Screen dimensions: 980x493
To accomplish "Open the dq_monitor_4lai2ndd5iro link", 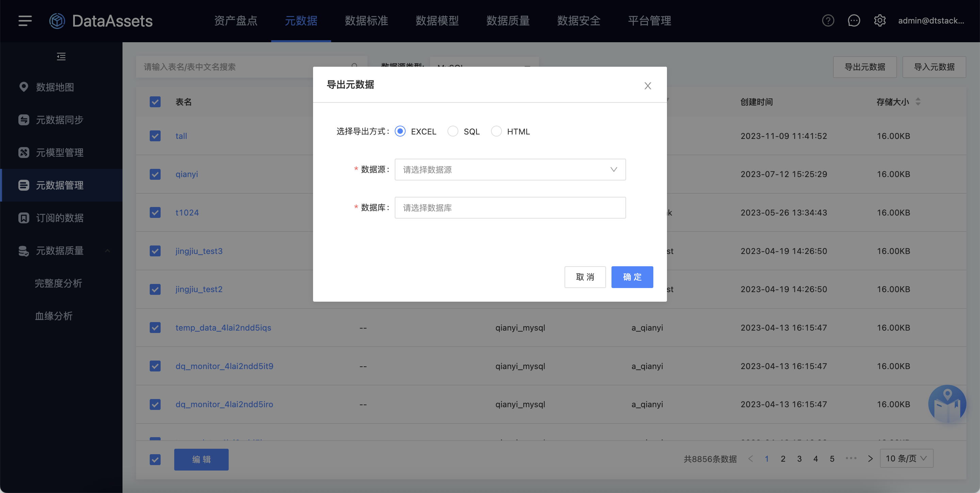I will 224,404.
